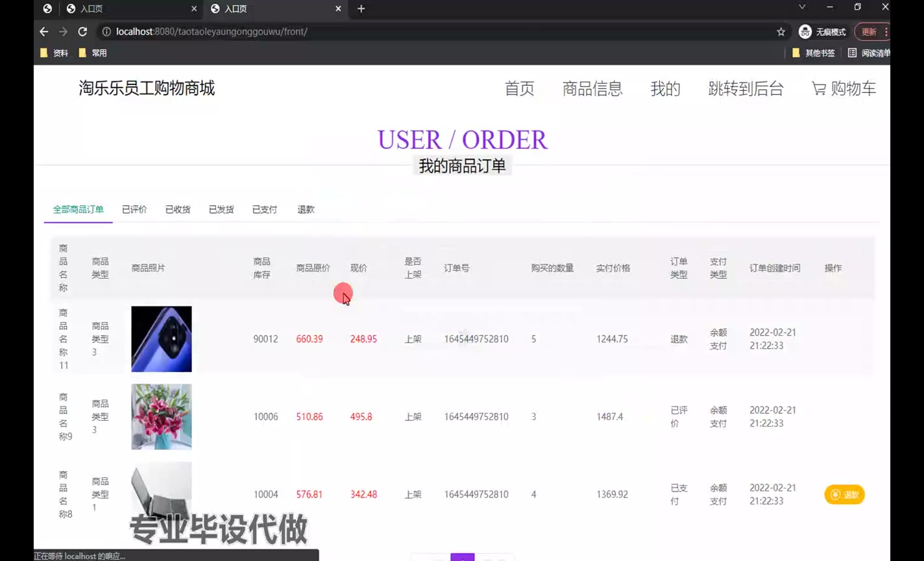
Task: Select the 已评价 order tab
Action: pyautogui.click(x=134, y=210)
